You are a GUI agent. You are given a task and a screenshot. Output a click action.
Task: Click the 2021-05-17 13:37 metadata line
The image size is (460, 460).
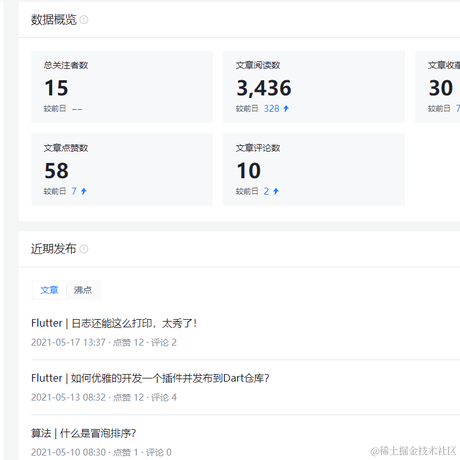pyautogui.click(x=104, y=342)
